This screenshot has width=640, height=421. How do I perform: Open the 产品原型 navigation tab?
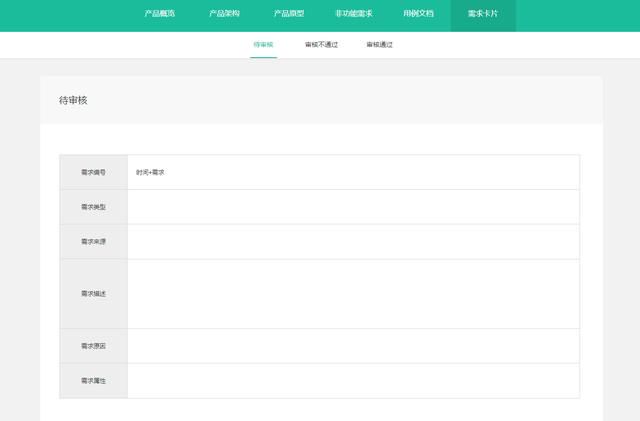(x=289, y=13)
